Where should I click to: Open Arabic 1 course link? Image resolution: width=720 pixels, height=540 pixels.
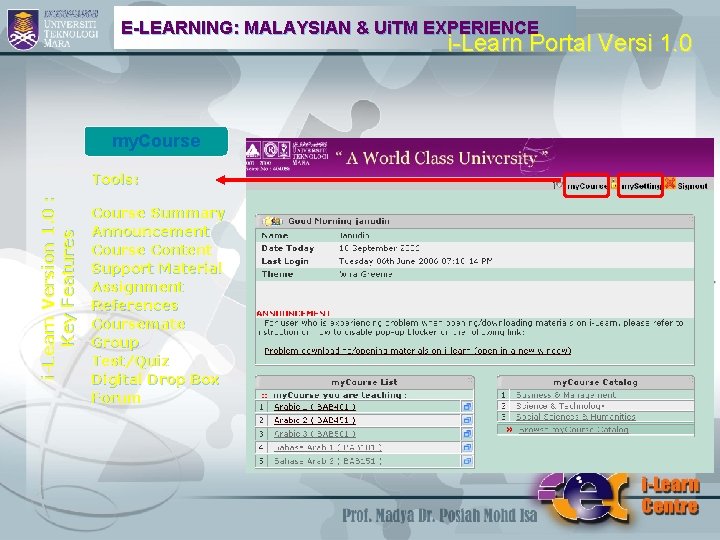[x=315, y=407]
